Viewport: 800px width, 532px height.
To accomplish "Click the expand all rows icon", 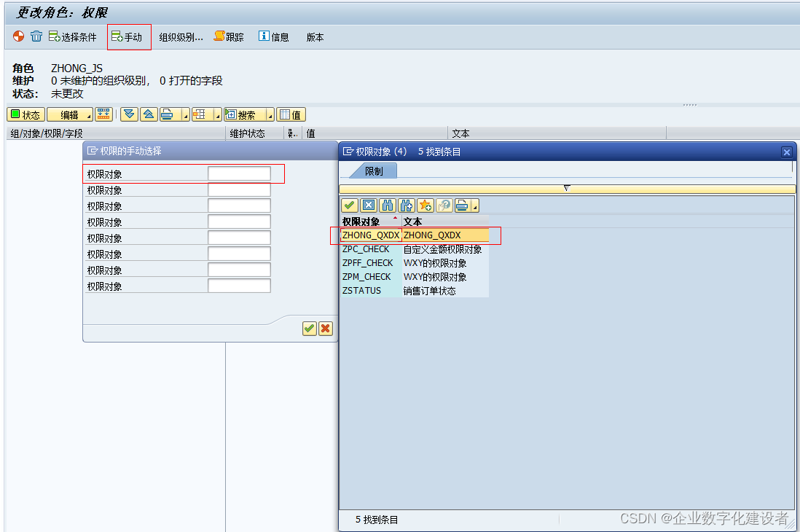I will coord(129,114).
